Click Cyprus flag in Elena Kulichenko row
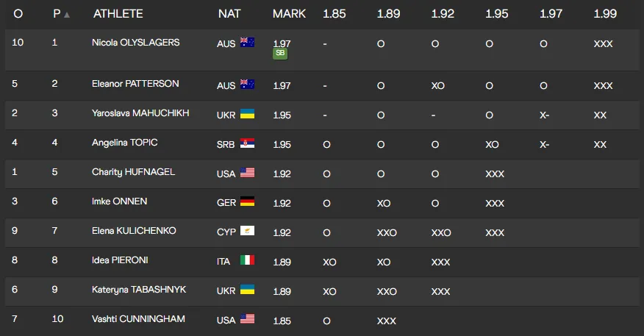Viewport: 644px width, 336px height. (x=247, y=232)
